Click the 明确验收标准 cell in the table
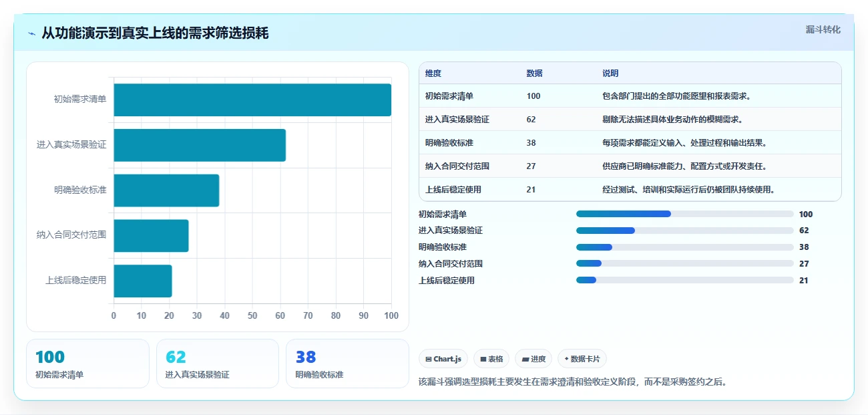This screenshot has height=415, width=868. pyautogui.click(x=449, y=143)
